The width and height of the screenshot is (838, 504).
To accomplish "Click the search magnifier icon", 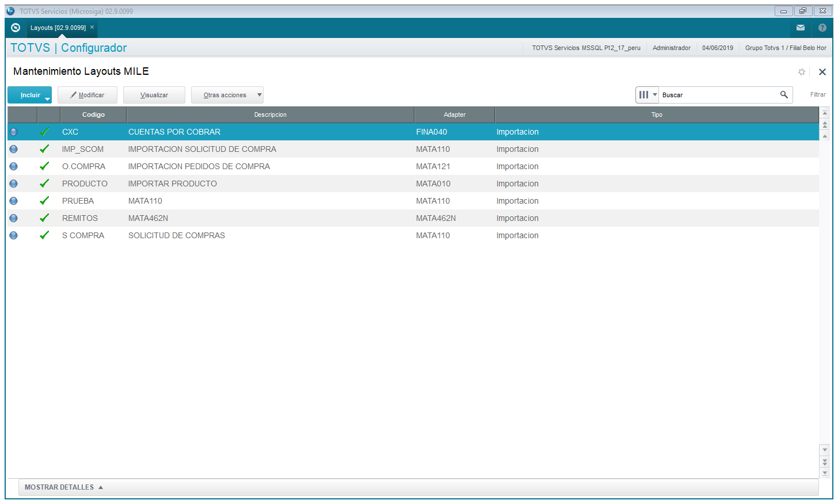I will [x=784, y=94].
